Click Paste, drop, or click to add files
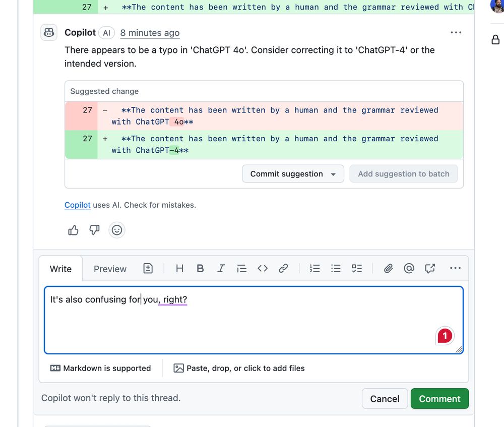504x427 pixels. [x=239, y=368]
